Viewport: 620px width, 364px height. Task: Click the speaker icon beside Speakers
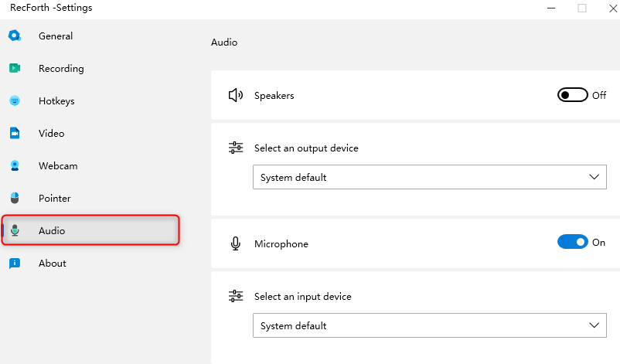(236, 95)
